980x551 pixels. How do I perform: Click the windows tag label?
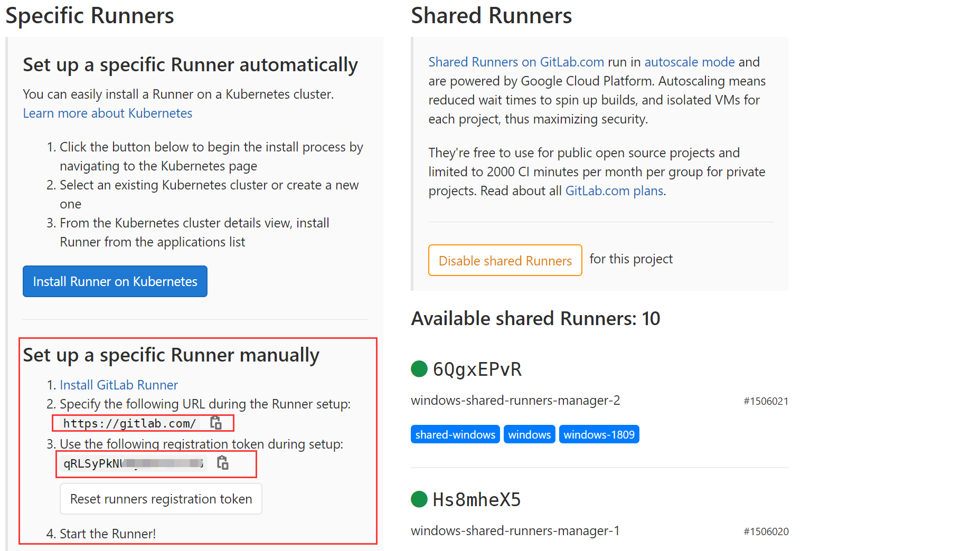[530, 434]
